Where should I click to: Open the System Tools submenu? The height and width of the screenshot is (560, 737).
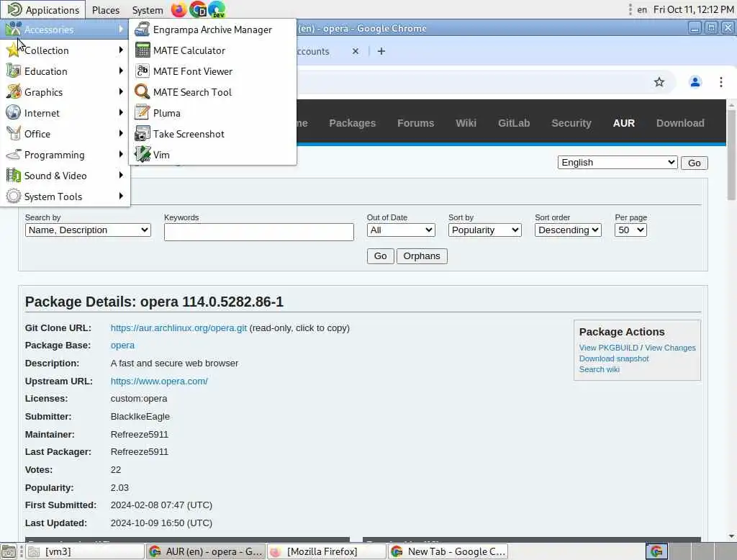[65, 197]
